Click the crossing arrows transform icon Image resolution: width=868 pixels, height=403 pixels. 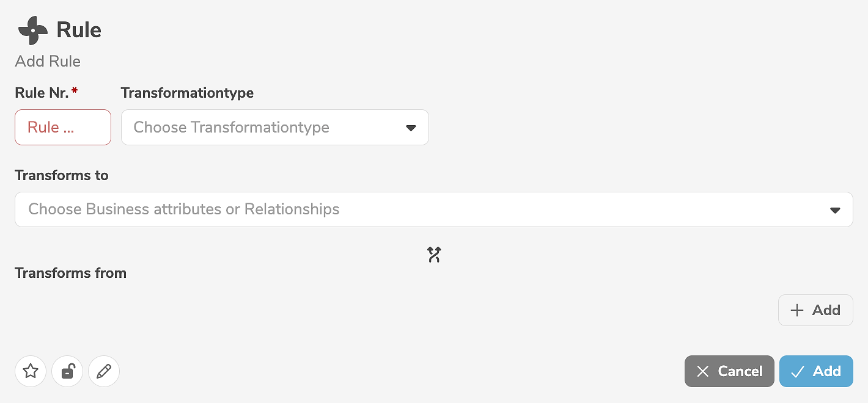(434, 255)
